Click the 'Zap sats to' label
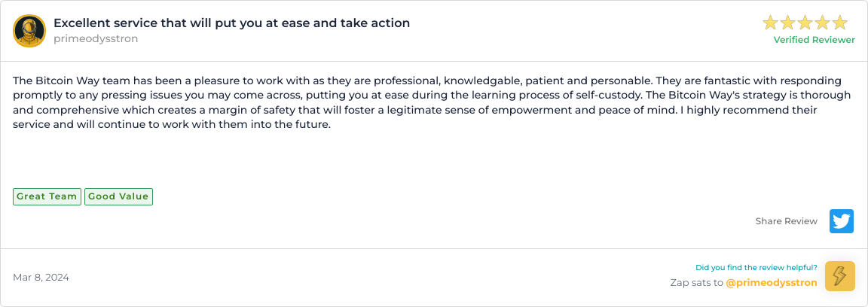The image size is (868, 307). click(695, 283)
